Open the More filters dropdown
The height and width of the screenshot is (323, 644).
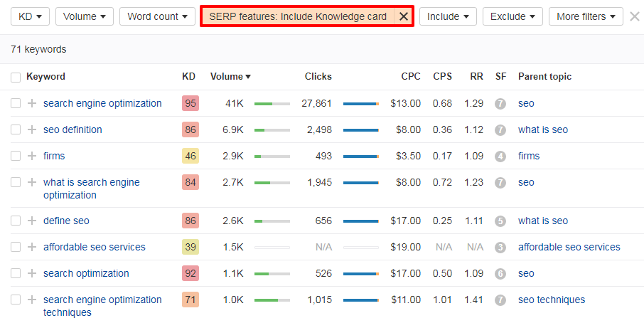point(586,16)
